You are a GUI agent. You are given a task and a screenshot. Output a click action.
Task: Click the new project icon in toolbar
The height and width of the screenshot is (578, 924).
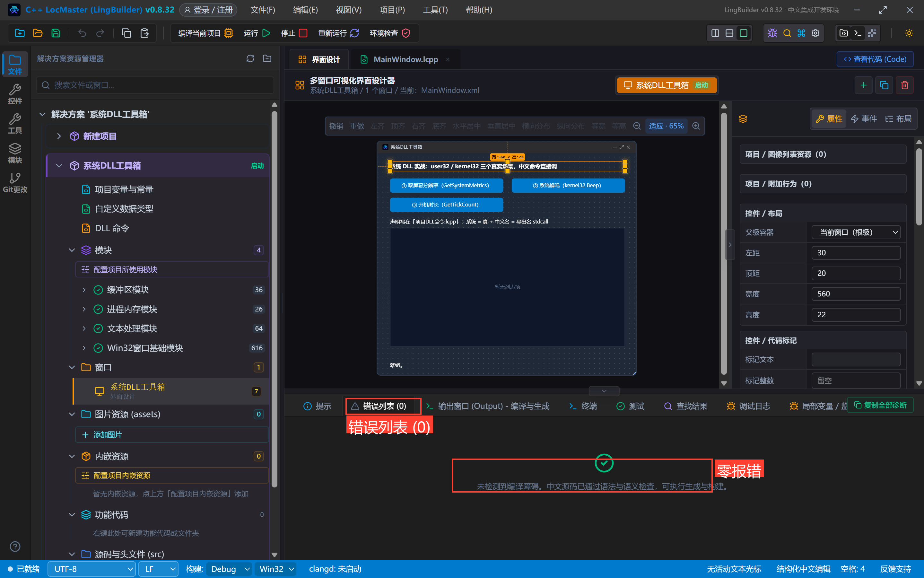click(20, 33)
